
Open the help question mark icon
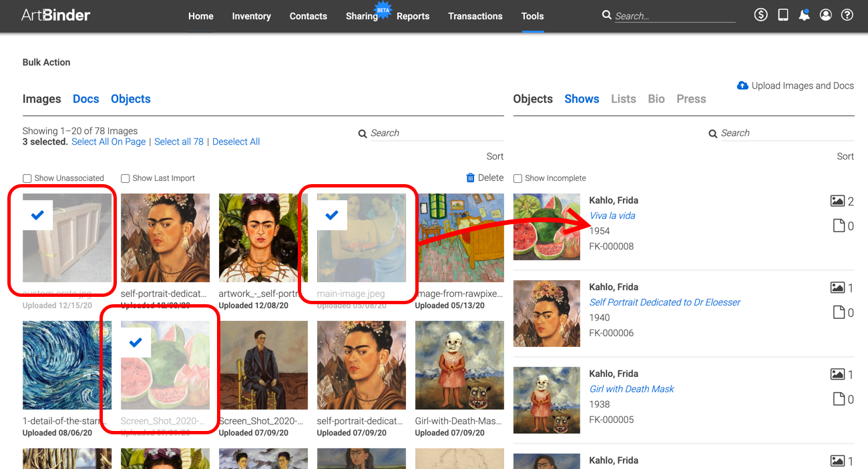point(847,15)
